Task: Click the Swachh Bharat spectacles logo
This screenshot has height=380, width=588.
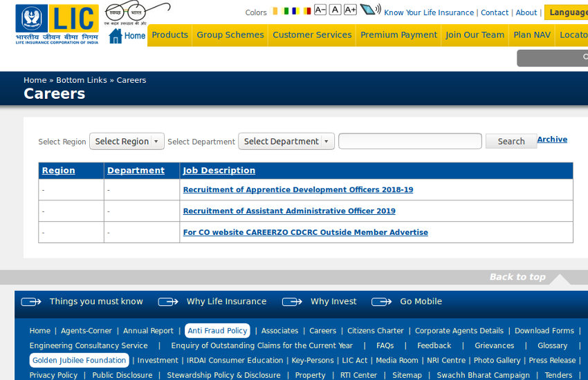Action: click(137, 12)
